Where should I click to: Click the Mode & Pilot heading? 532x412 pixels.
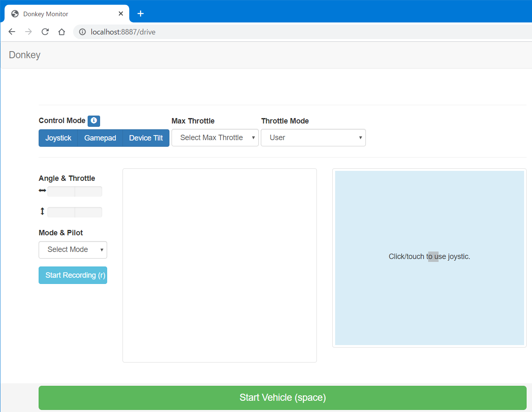coord(61,233)
